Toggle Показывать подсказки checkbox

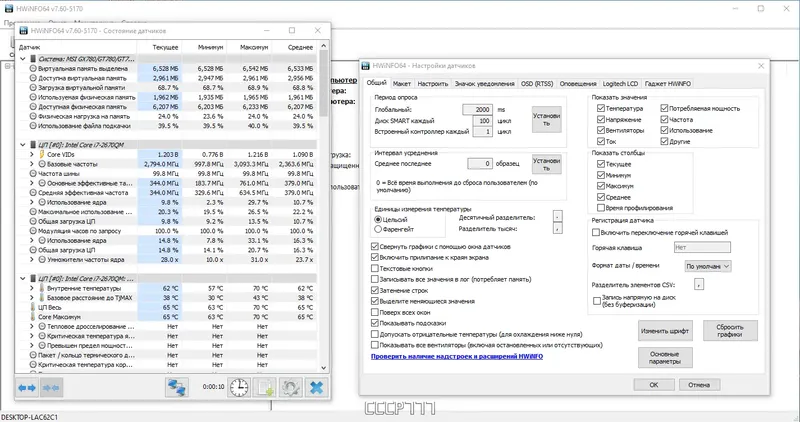(x=375, y=323)
